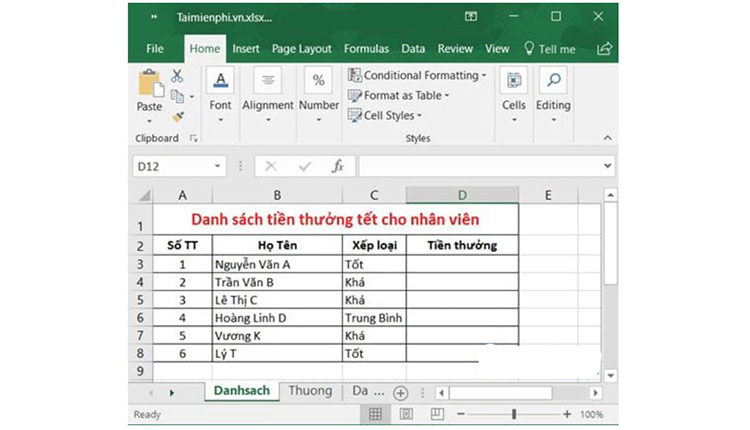
Task: Open the Font group icon
Action: (220, 80)
